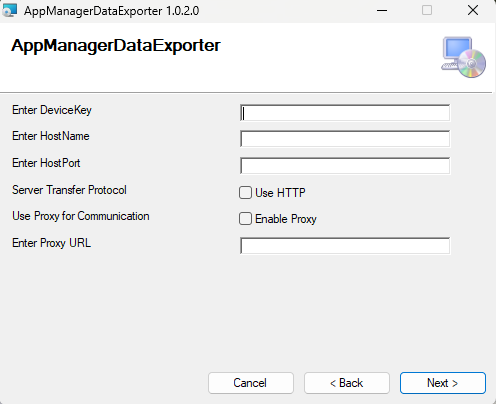The image size is (496, 404).
Task: Enable the Enable Proxy checkbox
Action: click(x=245, y=219)
